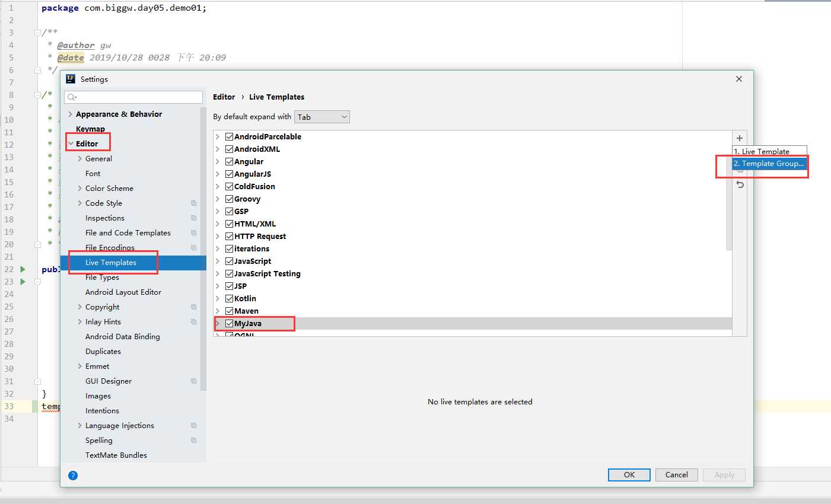Viewport: 831px width, 504px height.
Task: Toggle the ColdFusion template group checkbox
Action: 229,186
